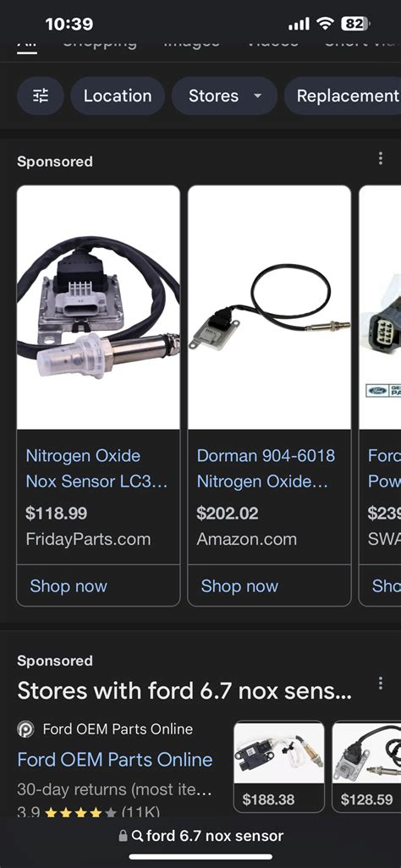Tap the Ford OEM Parts Online favicon
Screen dimensions: 401x868
[x=25, y=729]
